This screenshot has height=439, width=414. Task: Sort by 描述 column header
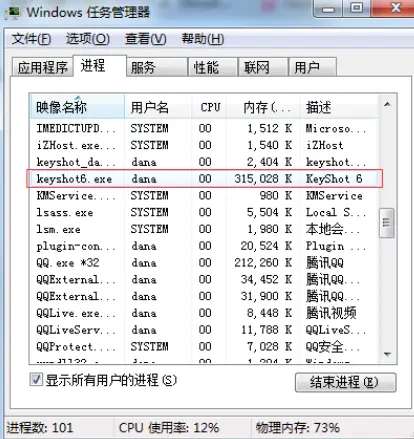339,107
